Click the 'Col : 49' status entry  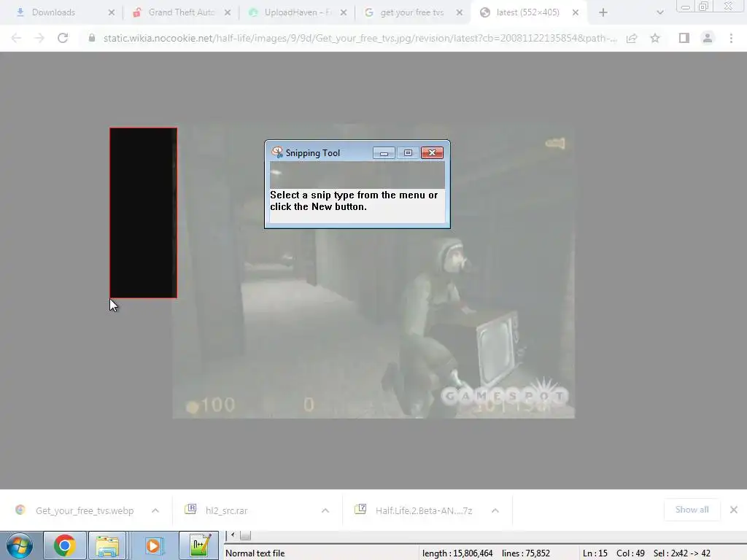(x=630, y=553)
